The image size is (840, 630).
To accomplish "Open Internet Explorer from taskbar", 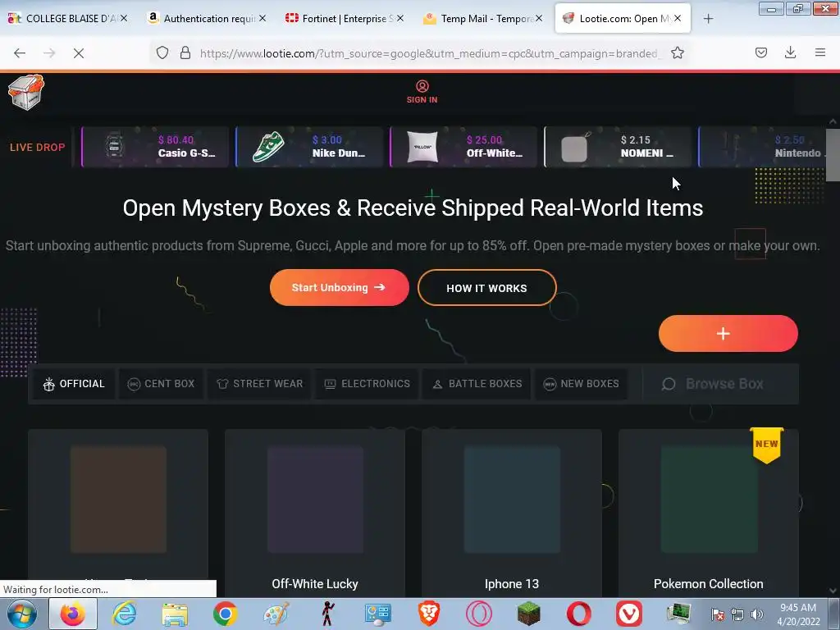I will [125, 614].
